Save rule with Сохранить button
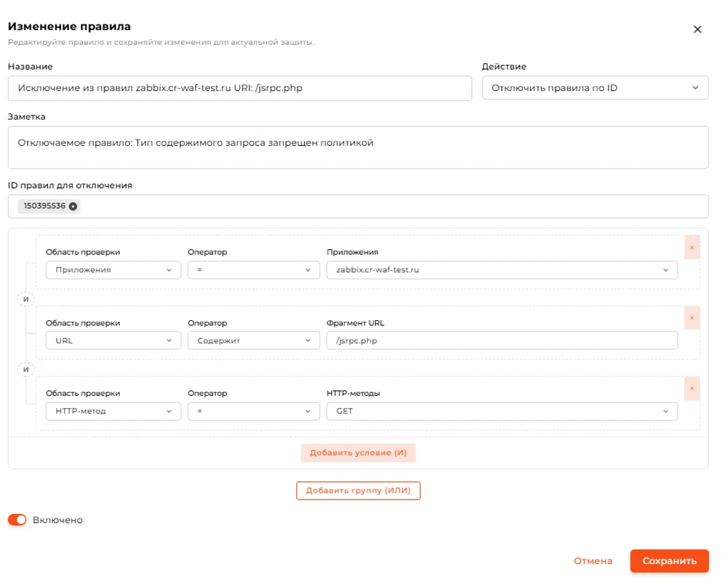 pyautogui.click(x=669, y=561)
